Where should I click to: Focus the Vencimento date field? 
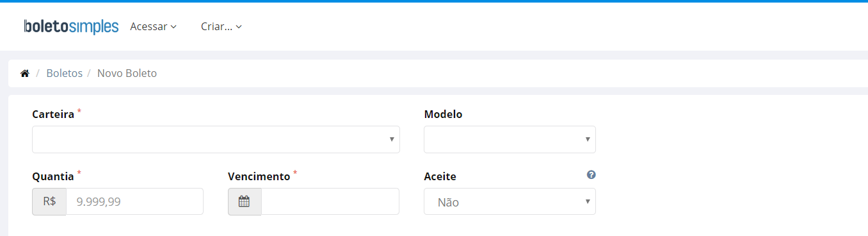(330, 201)
